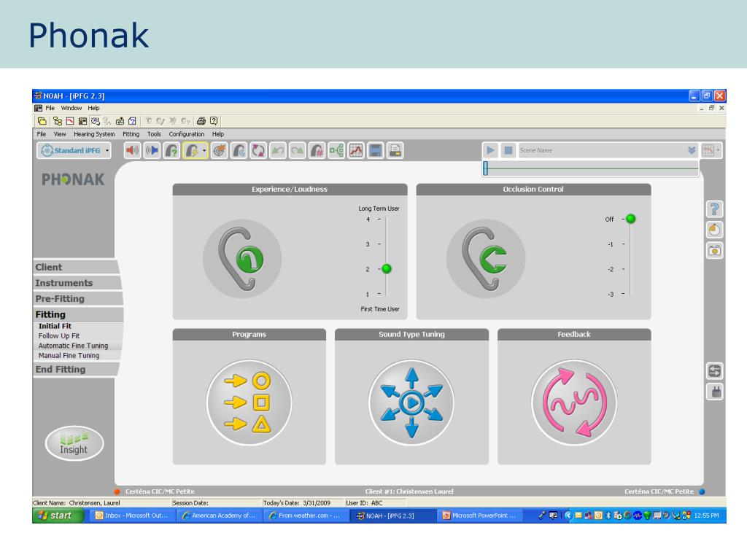Click the swap arrows side icon
Screen dimensions: 747x560
714,370
